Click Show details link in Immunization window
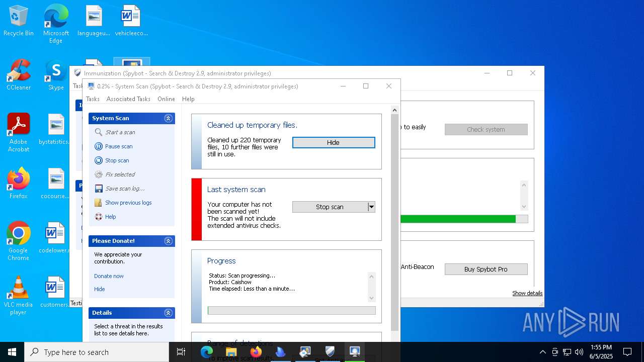 527,293
